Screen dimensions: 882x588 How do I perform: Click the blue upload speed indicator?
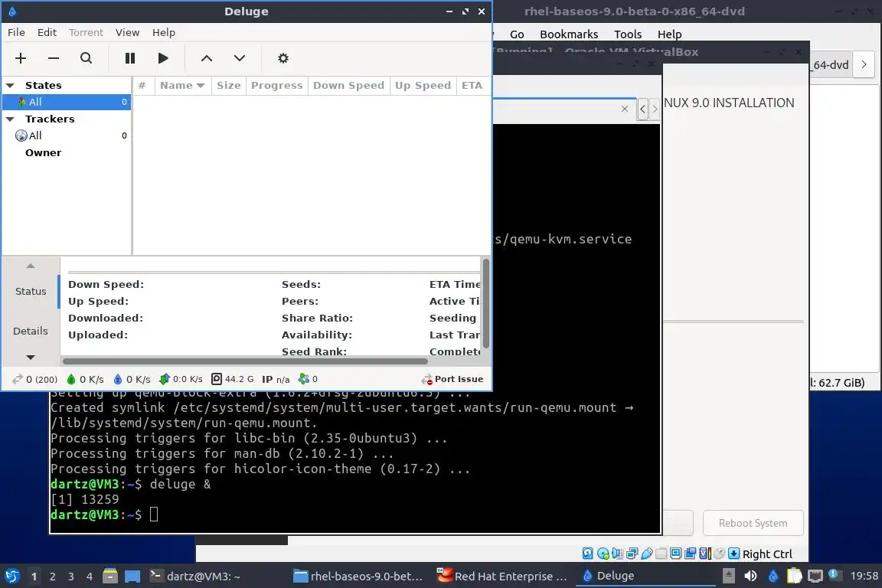point(132,379)
